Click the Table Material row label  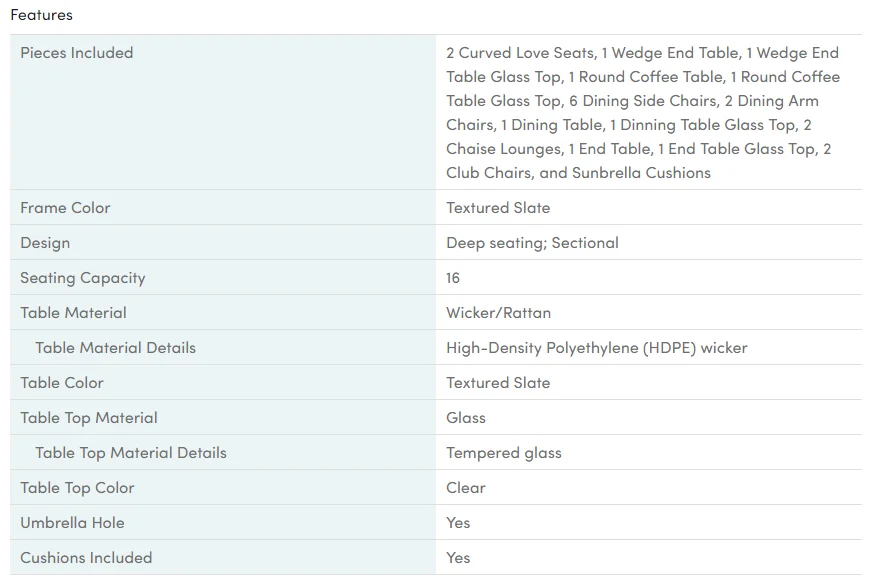(x=73, y=313)
